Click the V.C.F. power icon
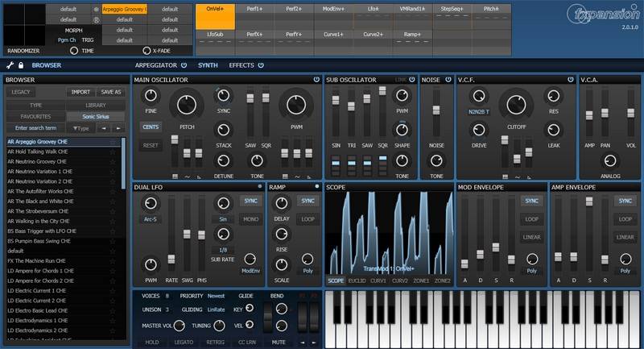 coord(570,80)
